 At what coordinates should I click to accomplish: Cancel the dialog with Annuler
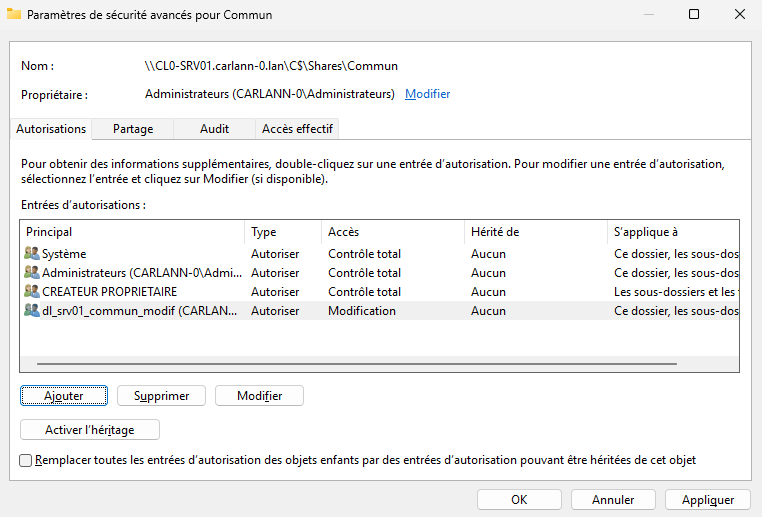(613, 500)
